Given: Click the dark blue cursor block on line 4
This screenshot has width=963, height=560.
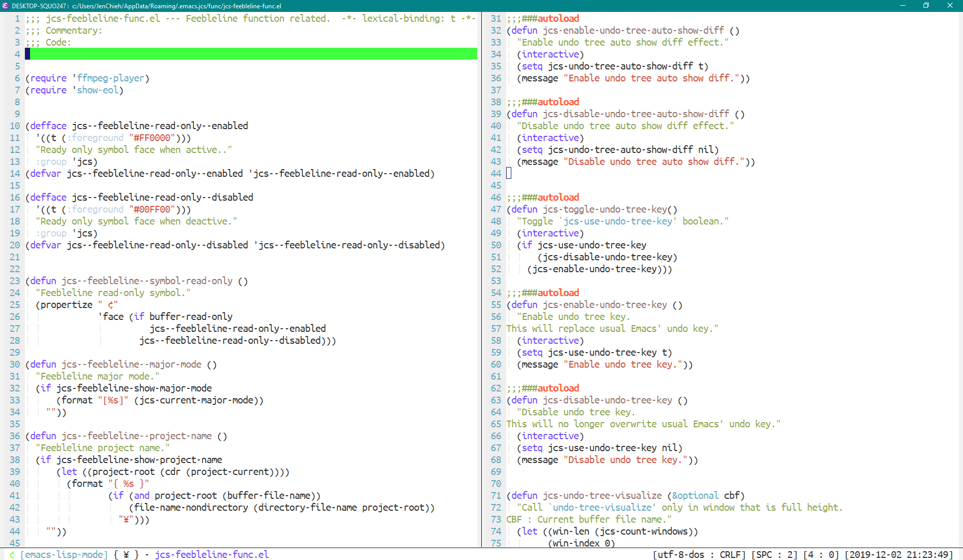Looking at the screenshot, I should 27,54.
